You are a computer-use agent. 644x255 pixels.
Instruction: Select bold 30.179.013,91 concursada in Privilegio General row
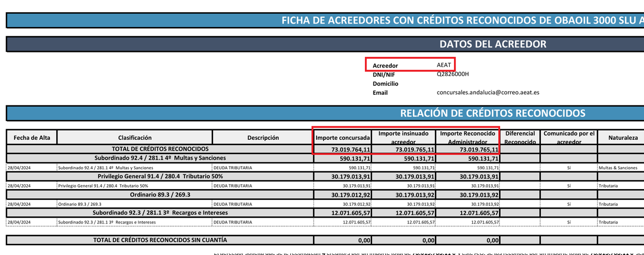tap(351, 177)
